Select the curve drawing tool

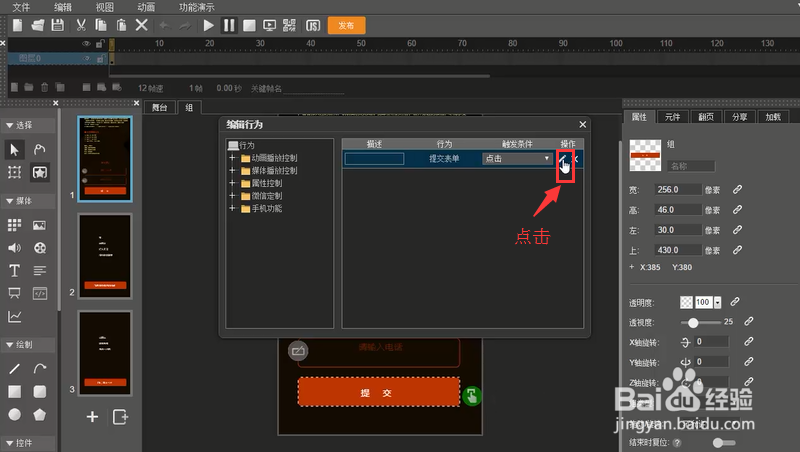click(39, 368)
